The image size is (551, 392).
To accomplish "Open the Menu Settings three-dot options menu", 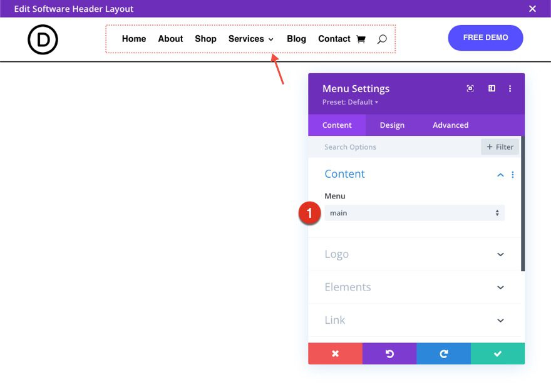I will tap(512, 88).
